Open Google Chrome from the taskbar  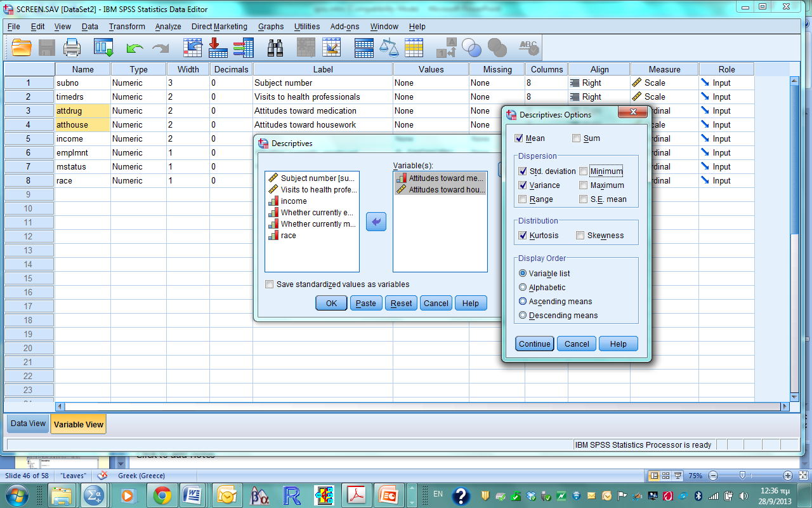point(162,495)
